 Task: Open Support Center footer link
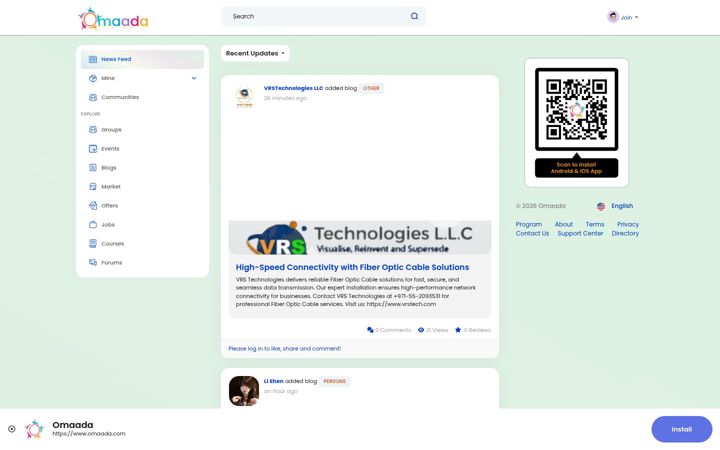tap(580, 234)
